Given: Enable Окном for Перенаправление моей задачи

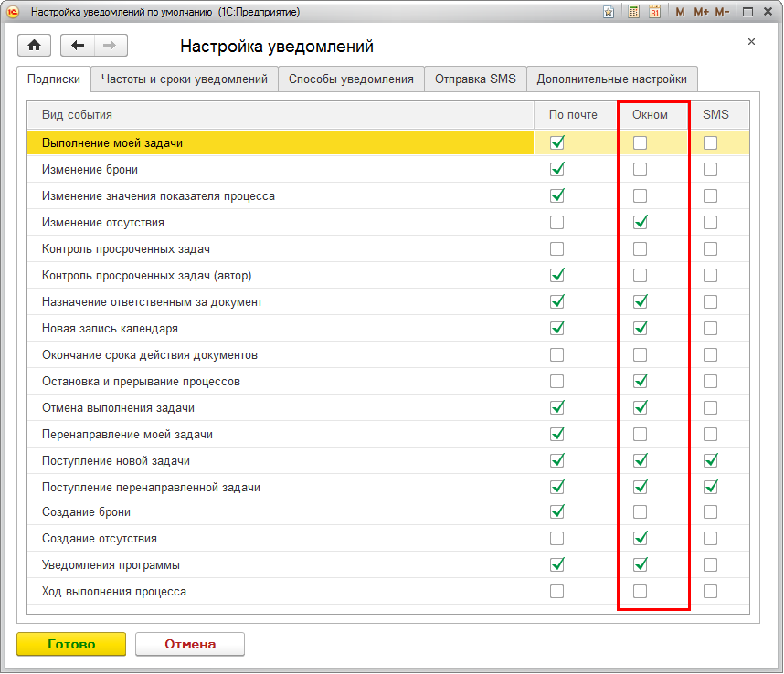Looking at the screenshot, I should pos(640,434).
